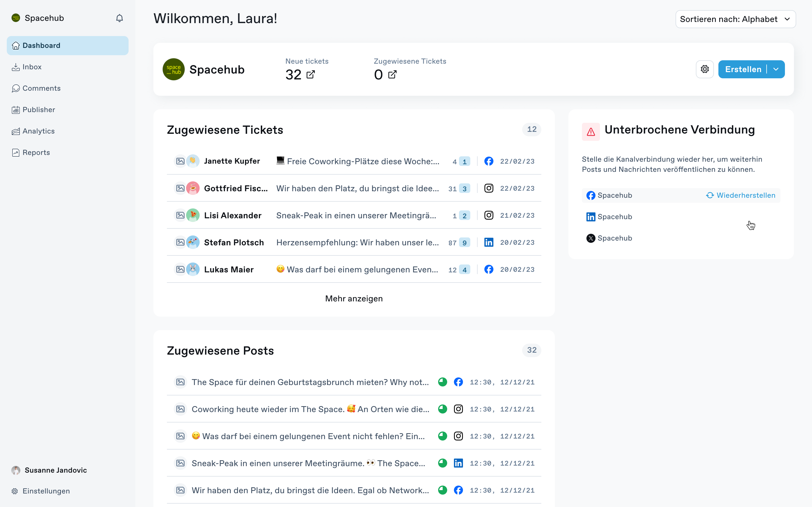Open the gear settings button beside Erstellen

[705, 69]
